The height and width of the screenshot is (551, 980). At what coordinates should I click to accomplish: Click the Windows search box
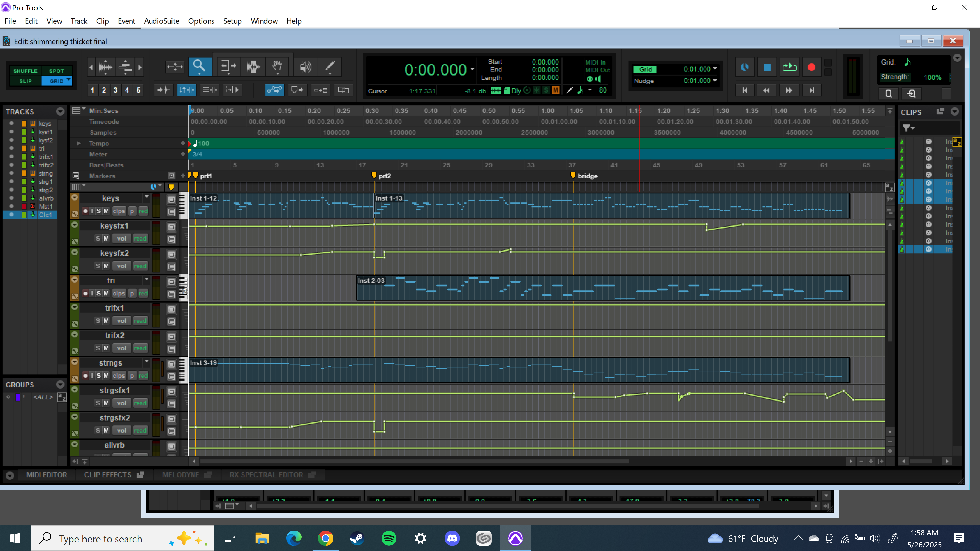point(122,538)
